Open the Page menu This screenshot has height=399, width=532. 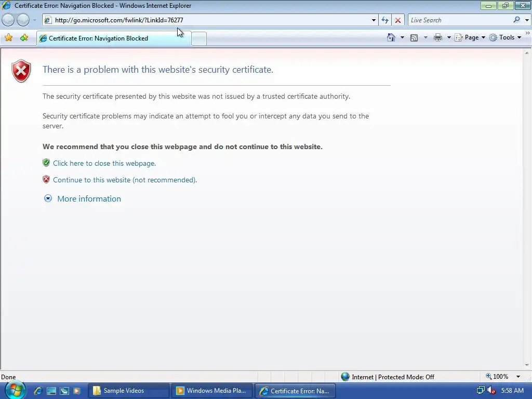[x=470, y=37]
